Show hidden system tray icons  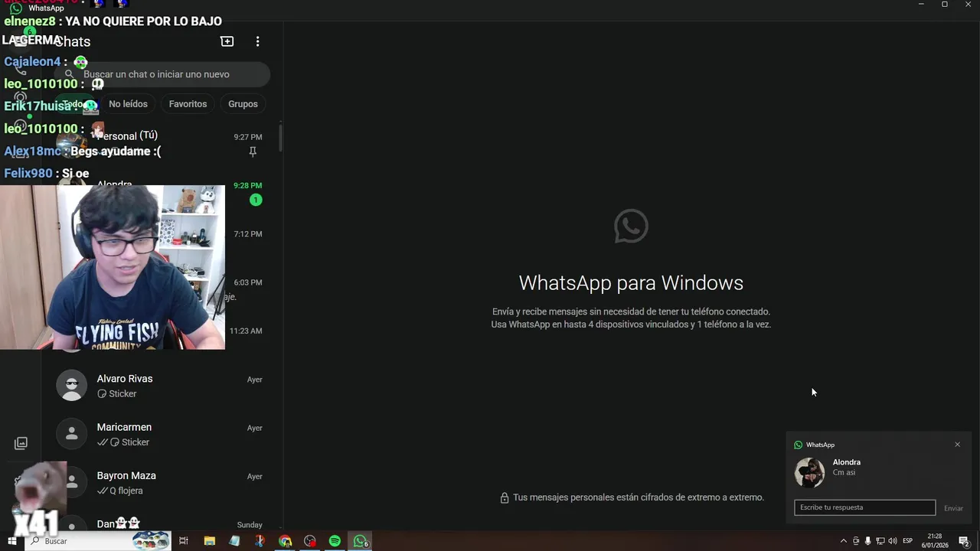tap(844, 541)
